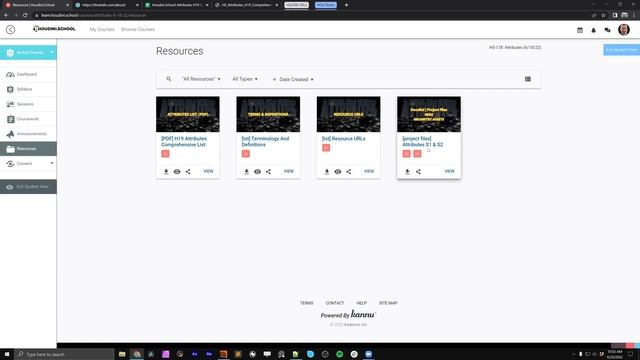The image size is (640, 360).
Task: Open Dashboard in sidebar
Action: pos(28,74)
